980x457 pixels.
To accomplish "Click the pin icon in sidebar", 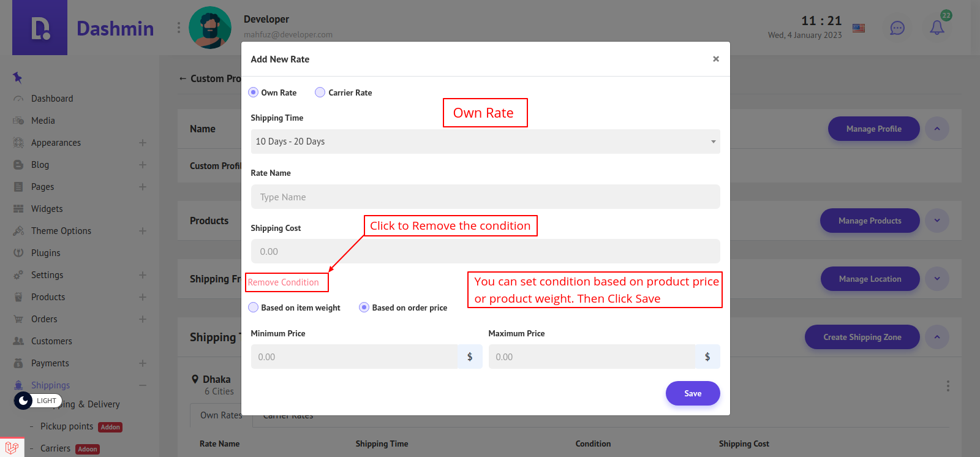I will tap(17, 77).
